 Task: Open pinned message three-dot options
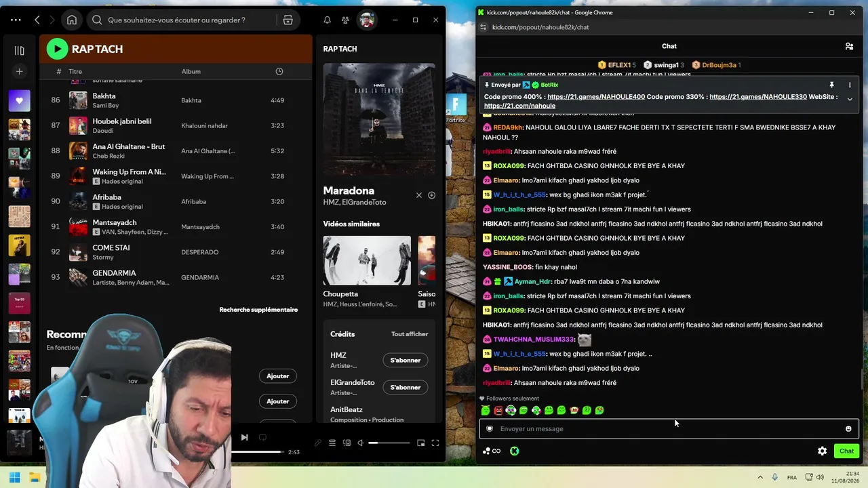[x=850, y=85]
